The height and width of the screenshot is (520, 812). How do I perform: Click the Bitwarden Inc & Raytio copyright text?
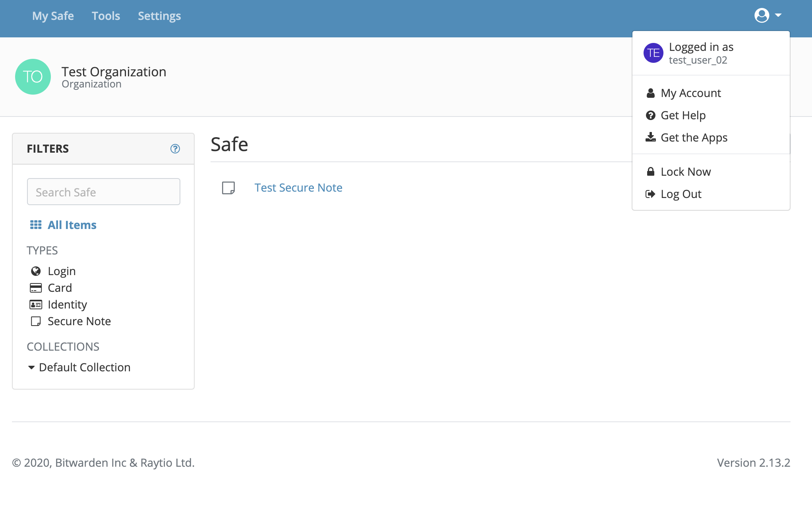coord(103,463)
